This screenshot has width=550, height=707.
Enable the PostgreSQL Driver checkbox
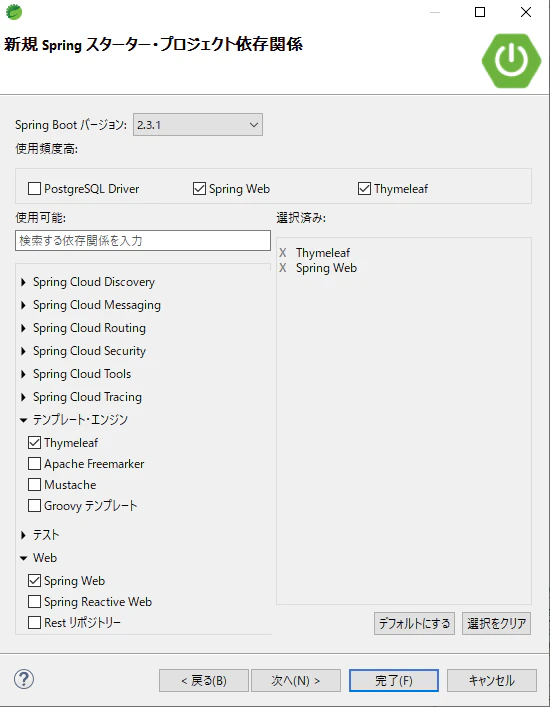pos(34,188)
